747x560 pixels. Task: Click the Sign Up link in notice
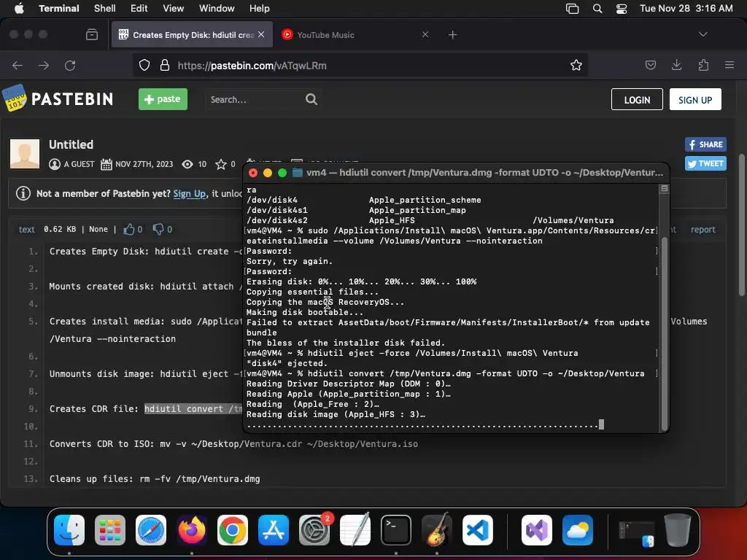point(190,193)
